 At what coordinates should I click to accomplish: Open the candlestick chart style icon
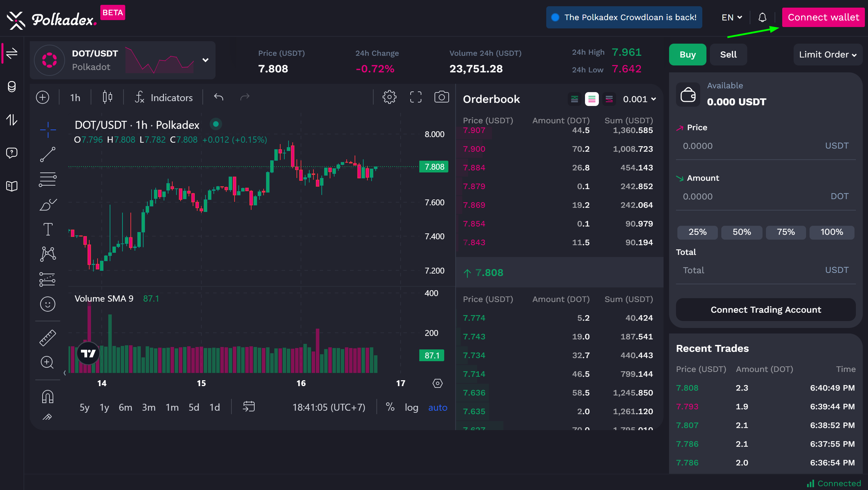(x=108, y=97)
